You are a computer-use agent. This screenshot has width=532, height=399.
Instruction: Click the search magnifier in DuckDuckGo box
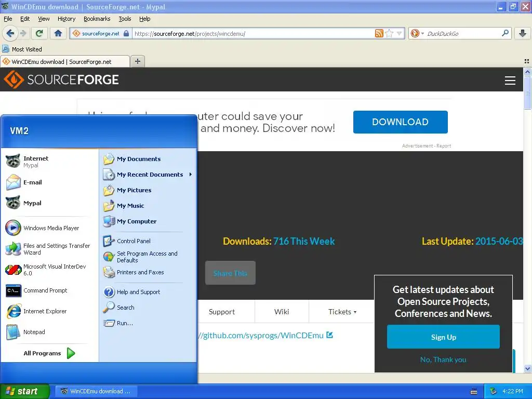pyautogui.click(x=505, y=33)
